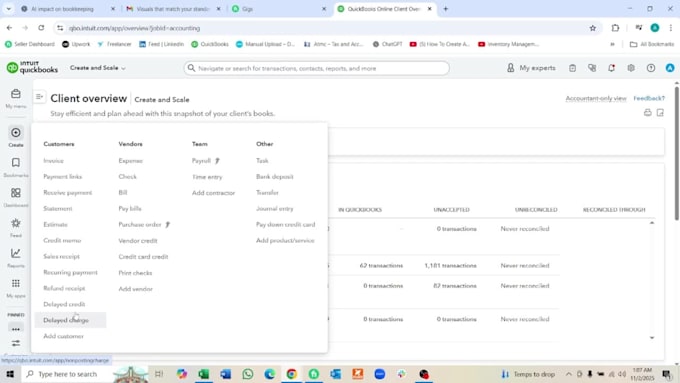Click the My experts button

(531, 68)
